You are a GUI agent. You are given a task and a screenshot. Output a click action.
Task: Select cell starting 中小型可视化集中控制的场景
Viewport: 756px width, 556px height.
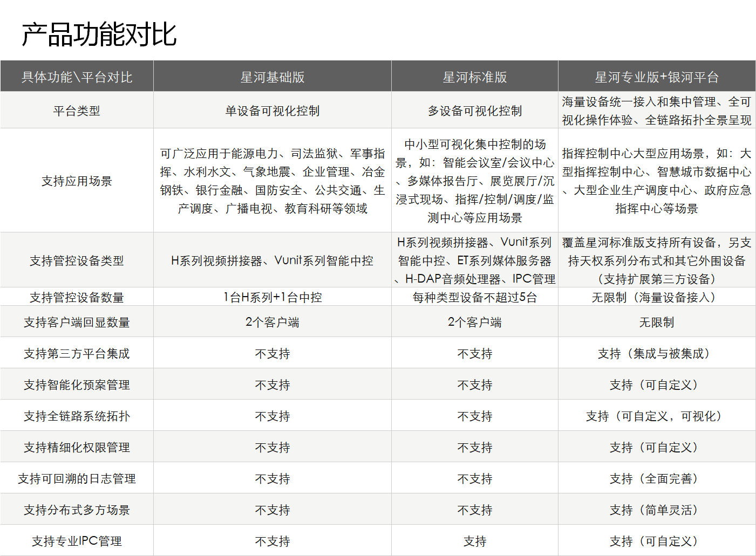[475, 181]
